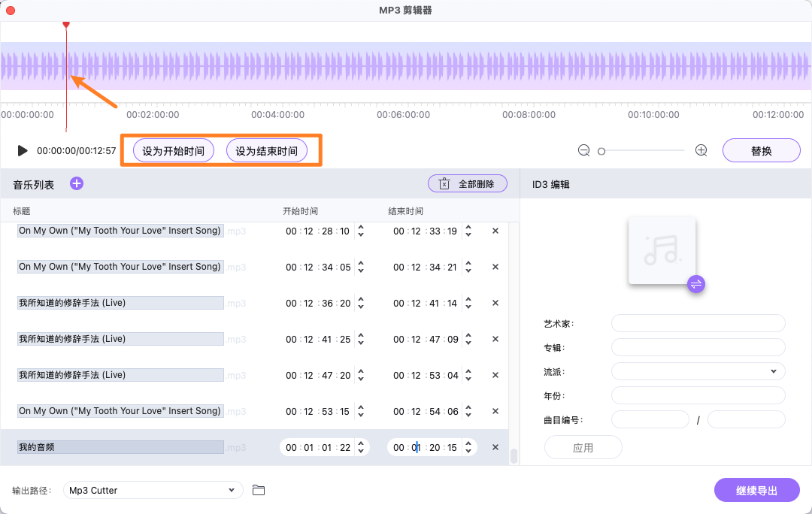Screen dimensions: 812x514
Task: Zoom out of the waveform with the magnifier minus icon
Action: pyautogui.click(x=583, y=150)
